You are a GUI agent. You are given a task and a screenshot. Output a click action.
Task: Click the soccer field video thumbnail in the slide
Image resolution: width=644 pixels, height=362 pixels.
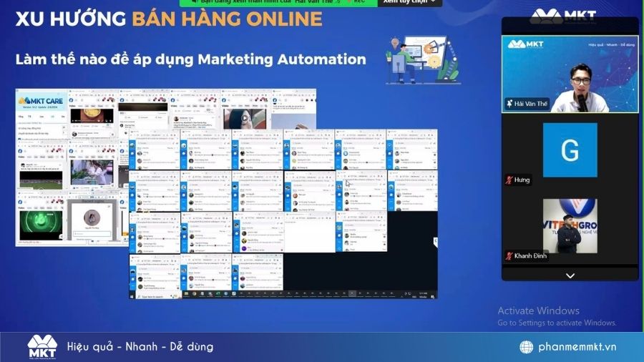[41, 180]
